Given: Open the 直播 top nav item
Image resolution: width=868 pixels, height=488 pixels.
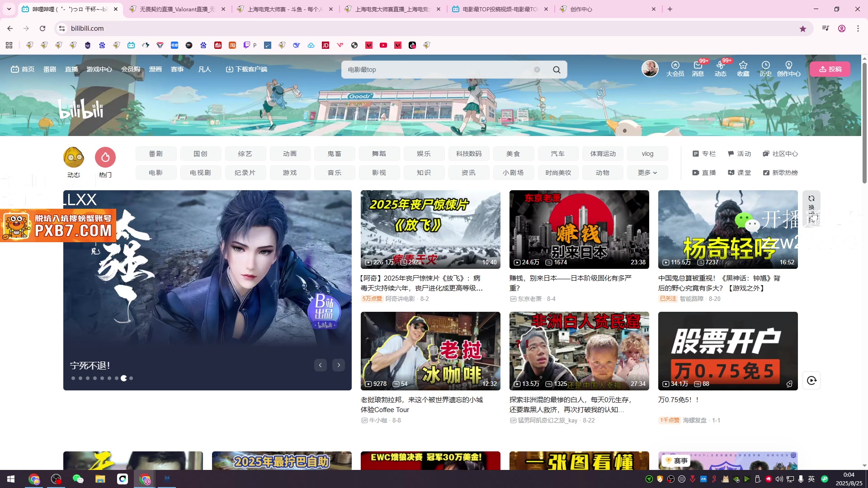Looking at the screenshot, I should (71, 69).
